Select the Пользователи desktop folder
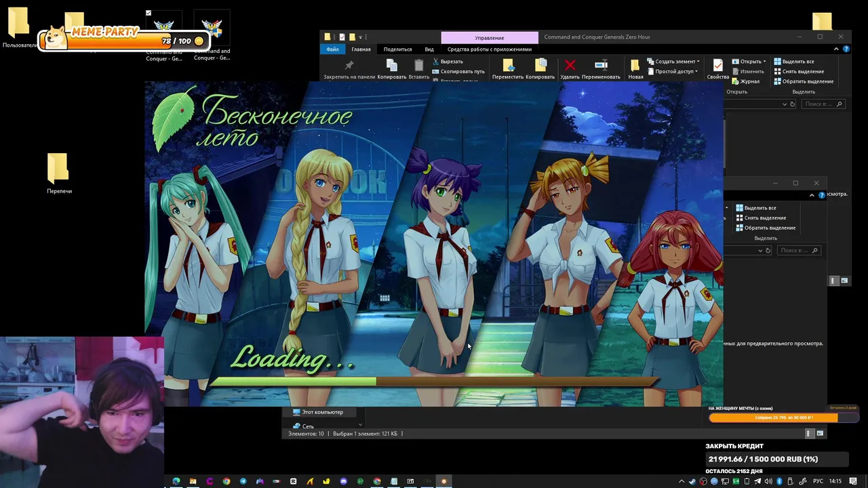The width and height of the screenshot is (868, 488). click(x=18, y=28)
